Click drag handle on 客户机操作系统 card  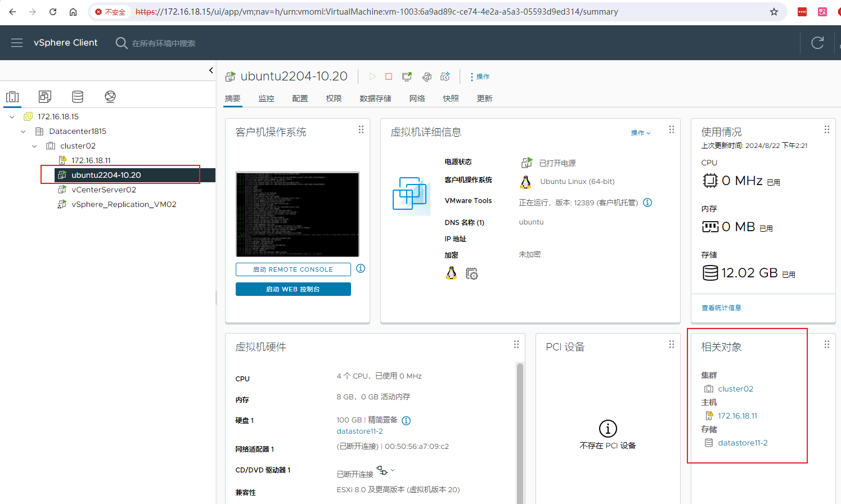pos(361,129)
